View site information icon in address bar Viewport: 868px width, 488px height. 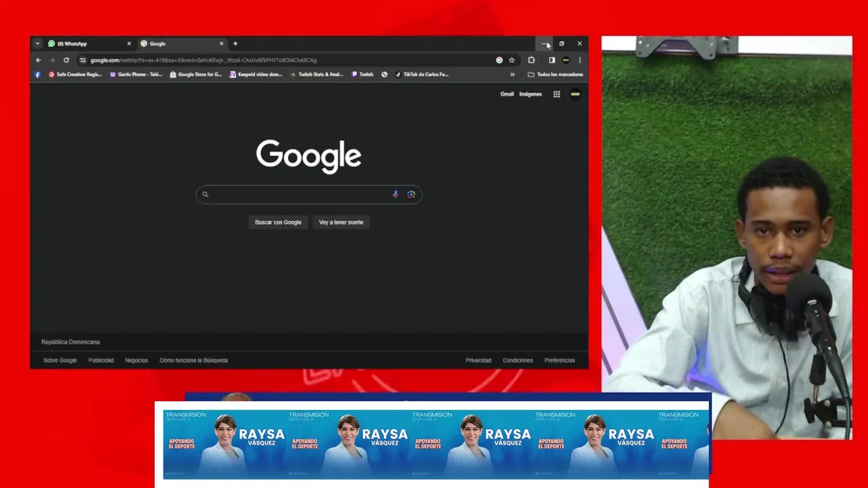click(83, 60)
